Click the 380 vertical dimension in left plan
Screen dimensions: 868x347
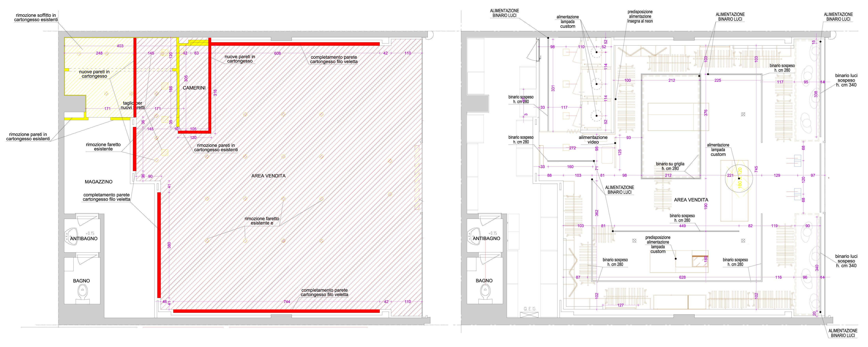pos(169,245)
